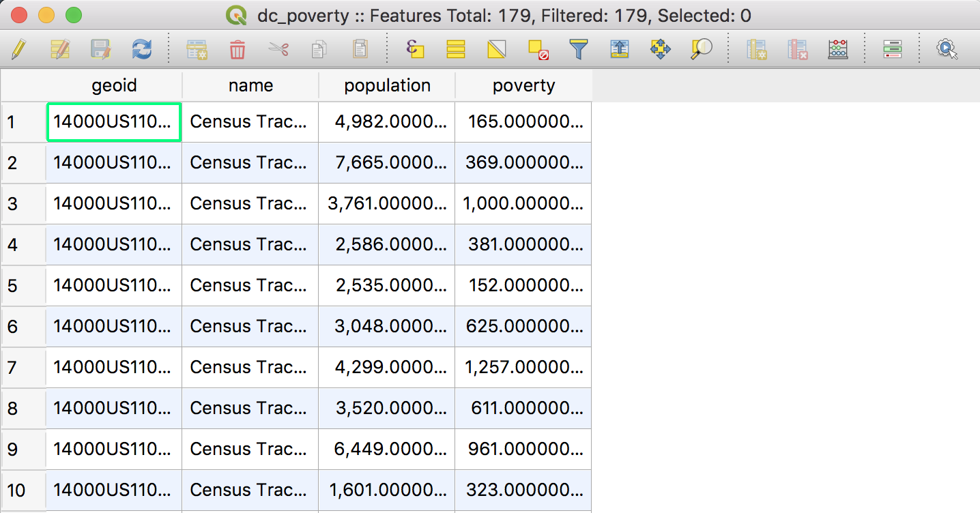Click the geoid cell in row 8

[114, 409]
